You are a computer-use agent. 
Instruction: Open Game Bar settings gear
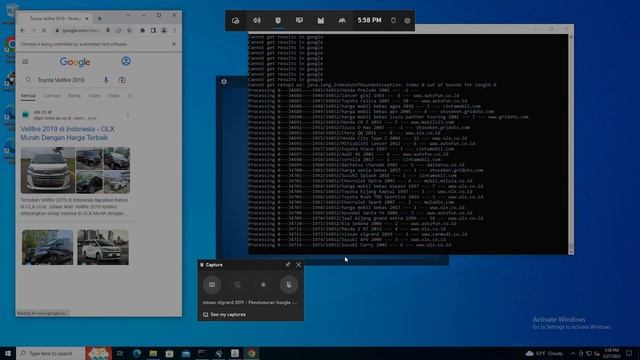[407, 20]
